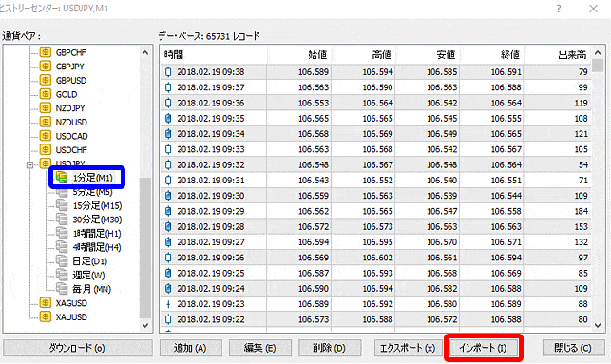Image resolution: width=611 pixels, height=364 pixels.
Task: Select the 15分足(M15) timeframe label
Action: tap(98, 206)
